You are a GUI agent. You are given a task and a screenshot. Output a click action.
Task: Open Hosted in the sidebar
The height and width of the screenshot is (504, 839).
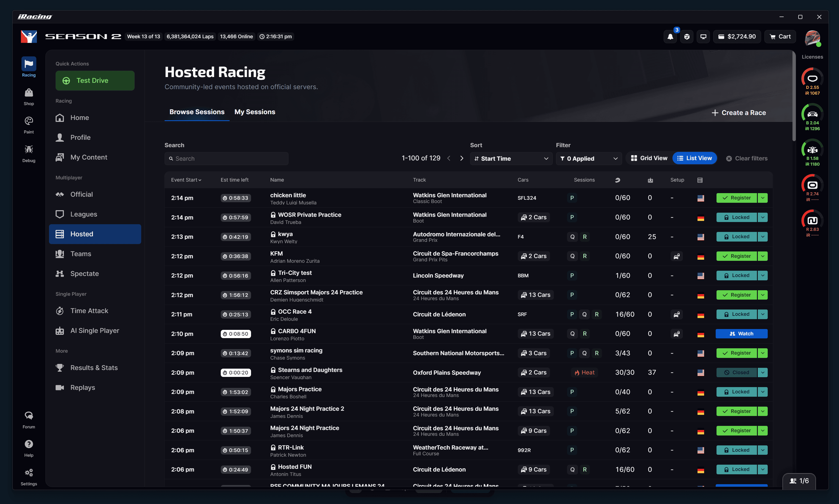pos(95,234)
